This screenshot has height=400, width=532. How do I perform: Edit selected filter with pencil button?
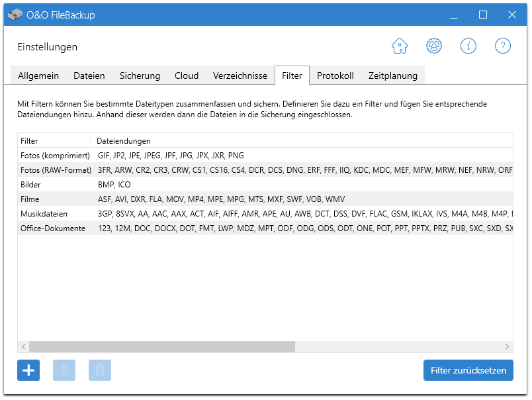coord(64,370)
